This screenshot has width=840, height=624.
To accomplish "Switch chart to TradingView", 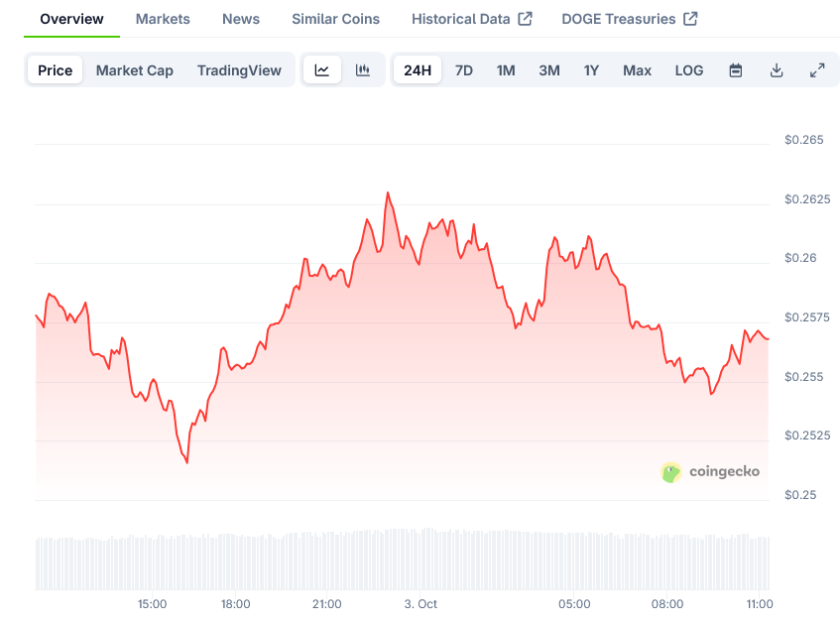I will coord(239,70).
